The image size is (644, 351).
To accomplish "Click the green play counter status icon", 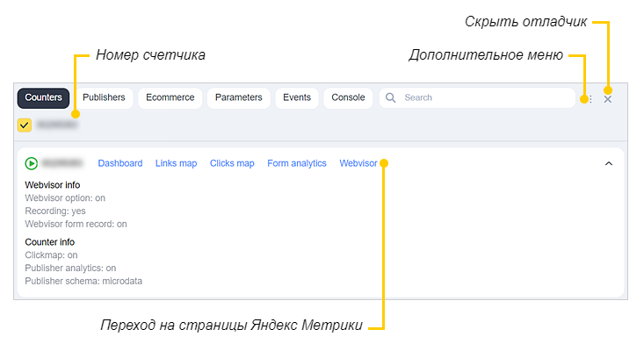I will point(31,163).
